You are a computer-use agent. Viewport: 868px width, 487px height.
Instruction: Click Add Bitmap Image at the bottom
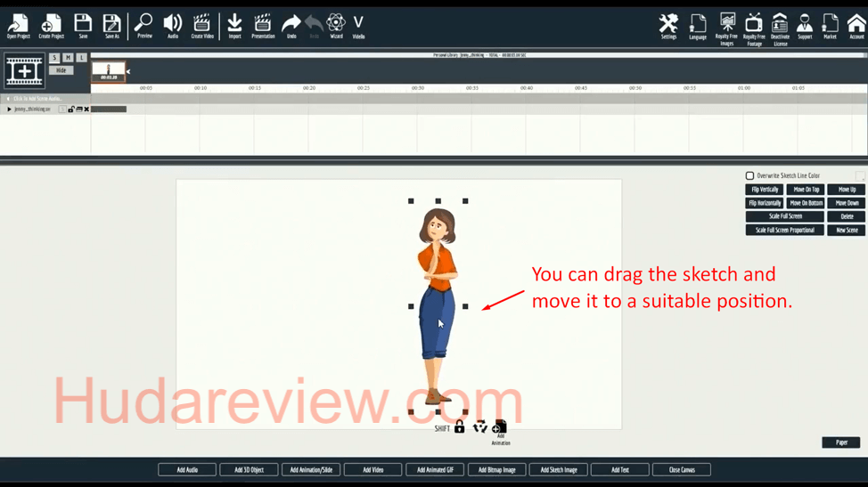pos(497,470)
